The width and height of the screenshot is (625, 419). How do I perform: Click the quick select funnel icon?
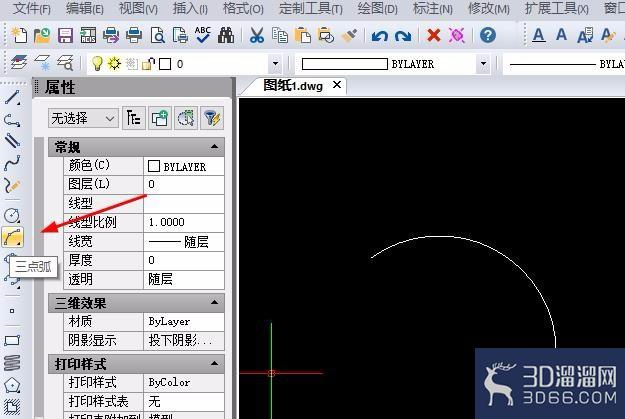[212, 118]
